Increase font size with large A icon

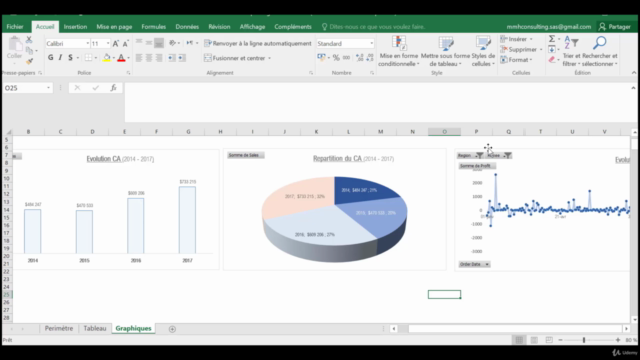tap(116, 44)
